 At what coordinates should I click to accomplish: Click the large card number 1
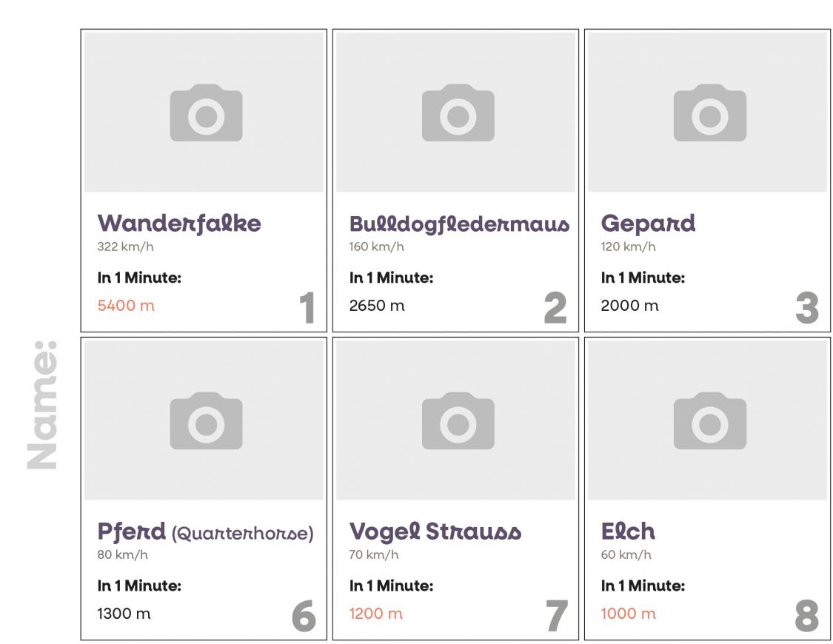point(307,309)
